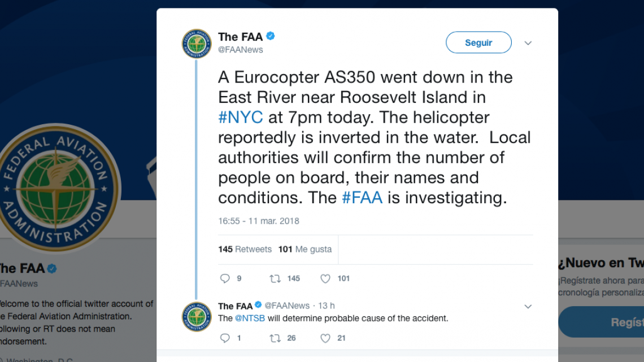Open The FAA's profile avatar
The height and width of the screenshot is (362, 644).
point(196,42)
